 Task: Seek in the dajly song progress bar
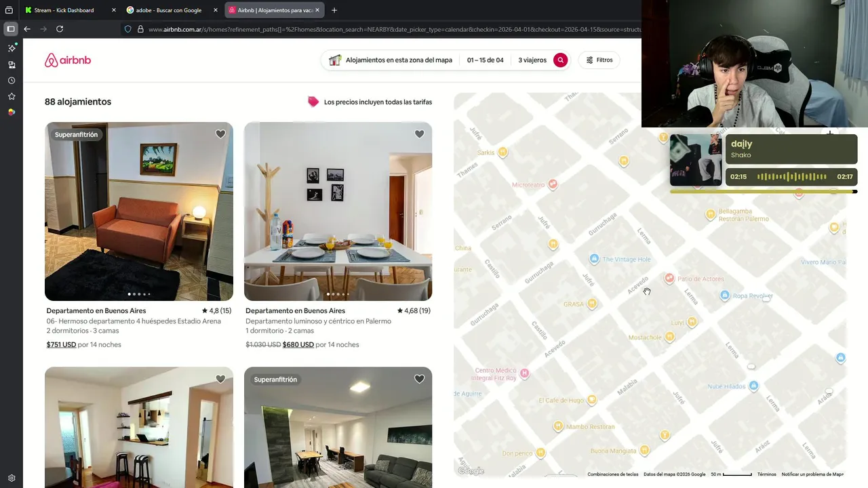coord(764,192)
